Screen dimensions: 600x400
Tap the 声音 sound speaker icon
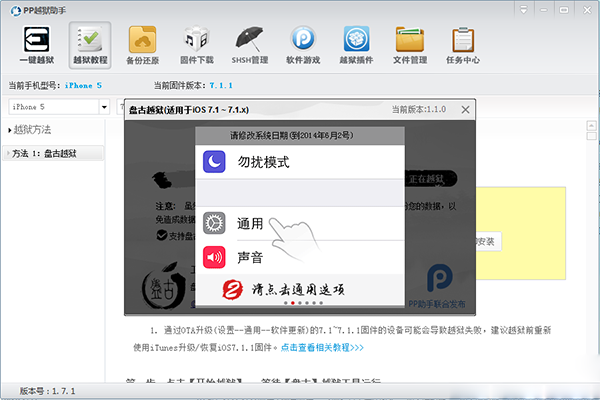(214, 257)
